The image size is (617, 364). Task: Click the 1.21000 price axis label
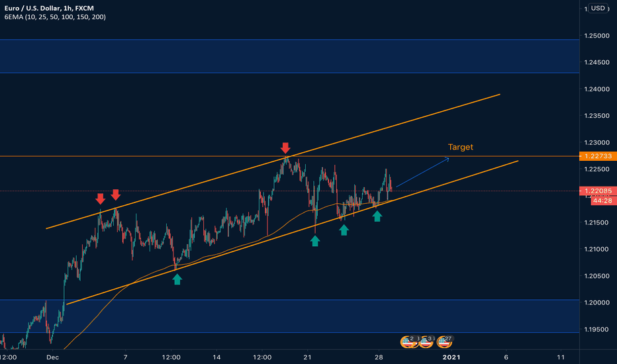[x=596, y=249]
